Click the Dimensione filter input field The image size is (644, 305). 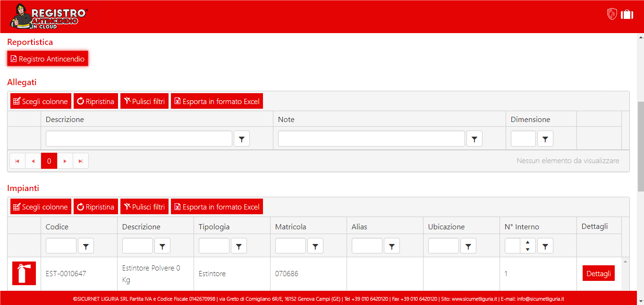pos(523,138)
